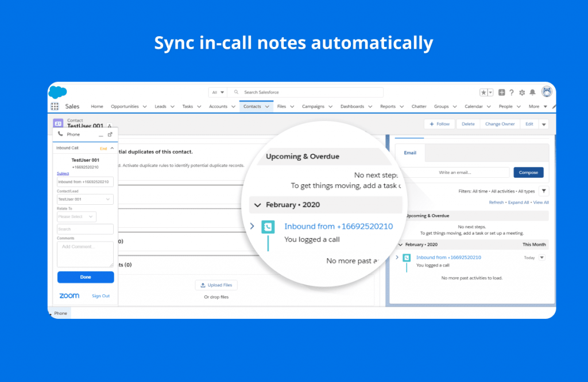Open the notifications bell icon
Image resolution: width=588 pixels, height=382 pixels.
point(532,92)
